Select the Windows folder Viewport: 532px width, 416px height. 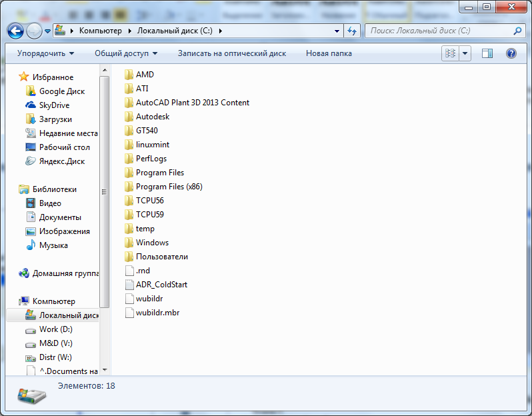click(146, 243)
